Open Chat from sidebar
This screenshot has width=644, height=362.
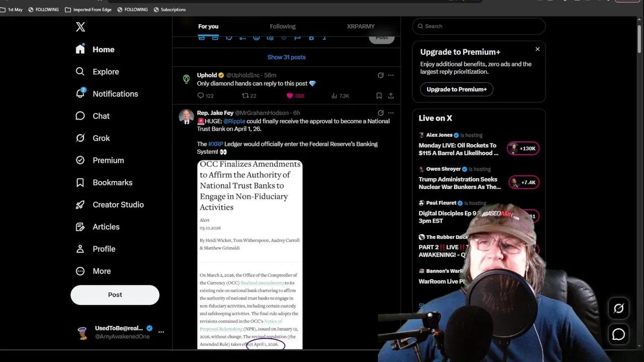click(93, 116)
